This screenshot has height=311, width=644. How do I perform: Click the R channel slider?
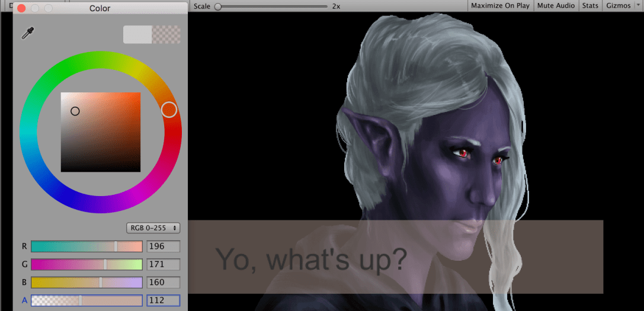[x=86, y=246]
